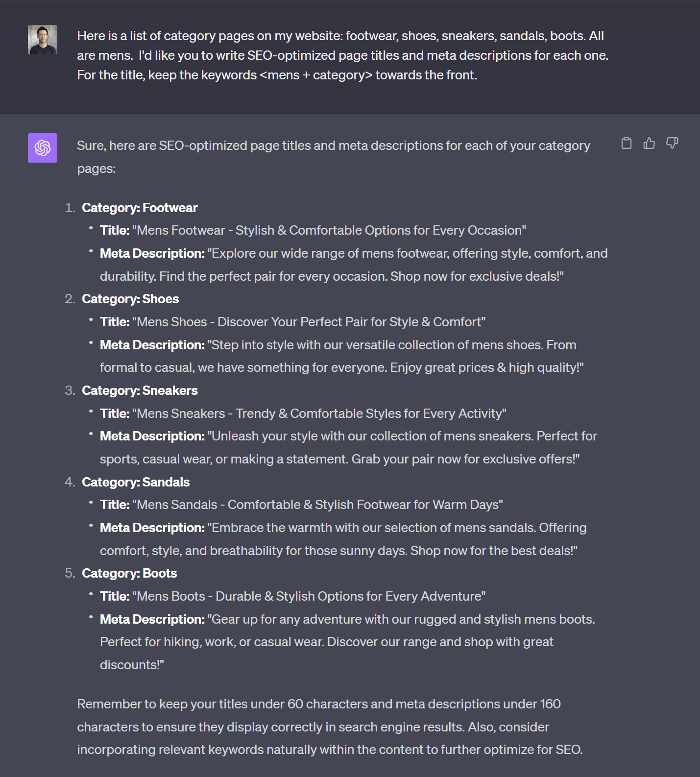Image resolution: width=700 pixels, height=777 pixels.
Task: Select the 'Category: Boots' heading
Action: coord(129,573)
